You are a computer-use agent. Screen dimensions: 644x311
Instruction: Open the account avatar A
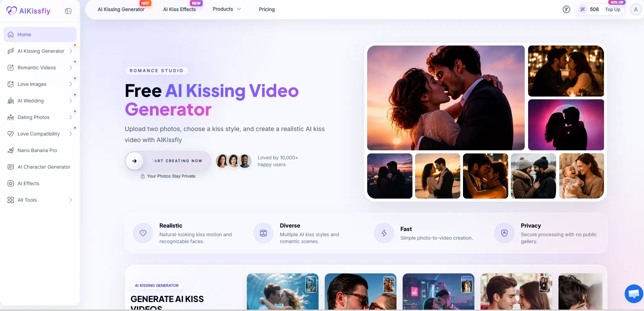tap(636, 9)
